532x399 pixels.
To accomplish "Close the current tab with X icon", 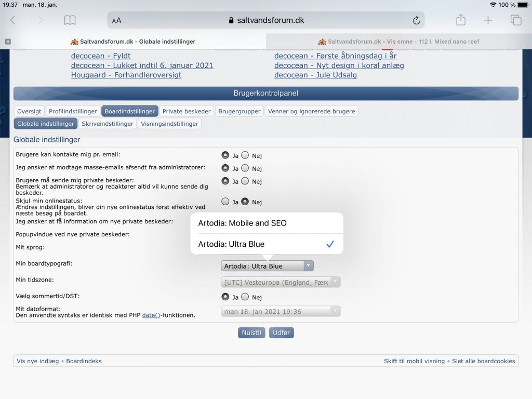I will click(x=8, y=42).
